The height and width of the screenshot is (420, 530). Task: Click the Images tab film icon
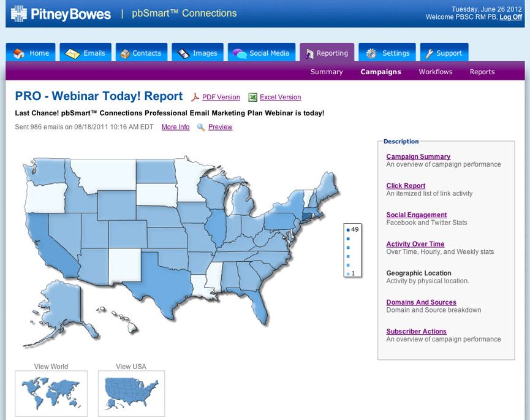click(x=184, y=53)
